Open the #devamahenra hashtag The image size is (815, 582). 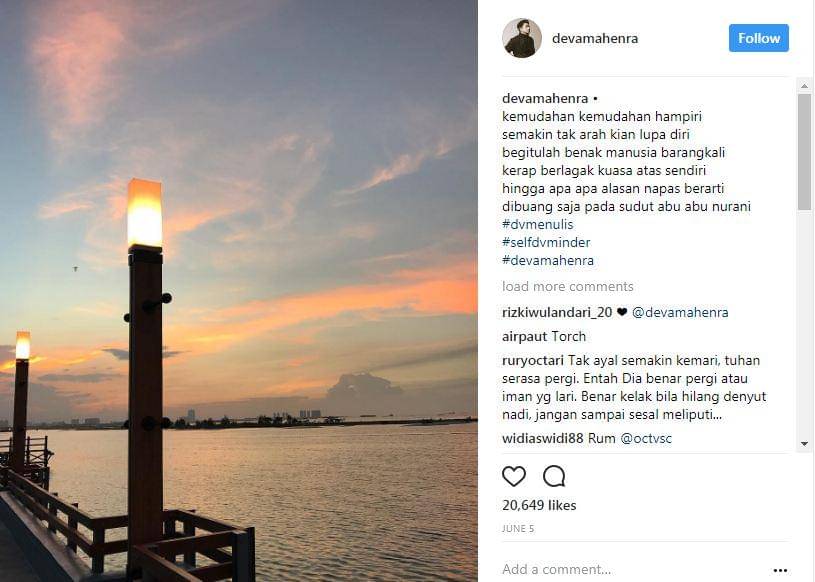click(548, 260)
